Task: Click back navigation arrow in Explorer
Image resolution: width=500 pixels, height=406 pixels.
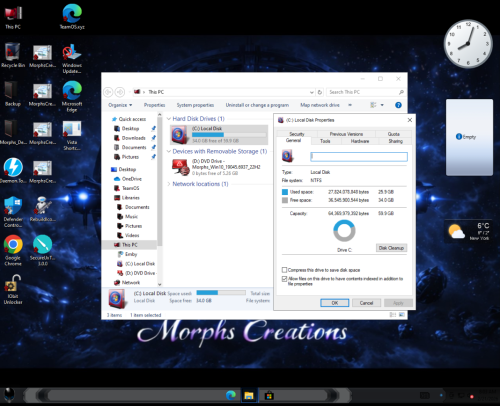Action: [108, 92]
